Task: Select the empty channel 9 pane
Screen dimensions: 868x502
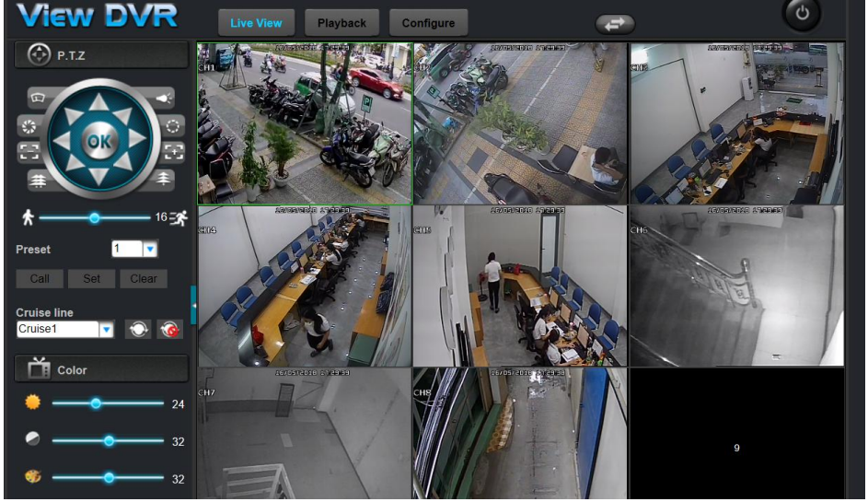Action: pos(736,434)
